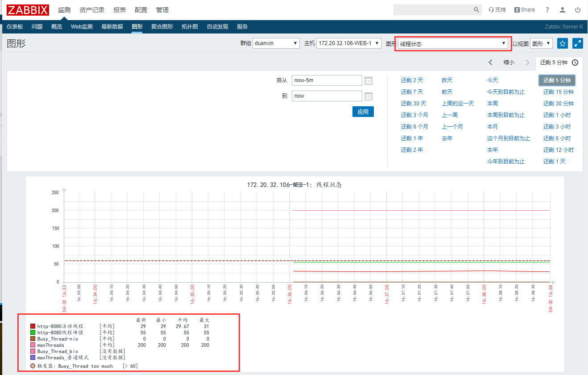Viewport: 588px width, 375px height.
Task: Click the 到 now input field
Action: [x=327, y=96]
